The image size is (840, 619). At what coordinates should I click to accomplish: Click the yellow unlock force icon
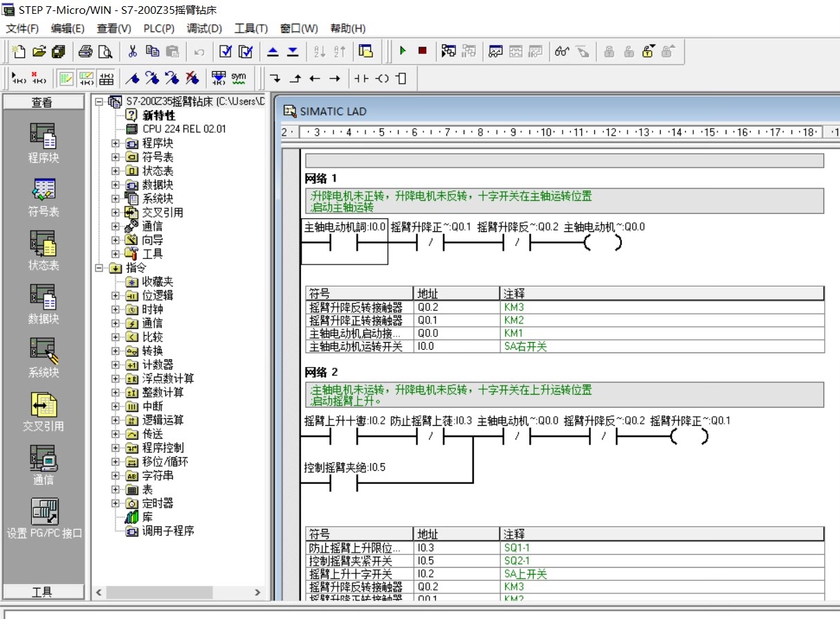click(x=648, y=51)
